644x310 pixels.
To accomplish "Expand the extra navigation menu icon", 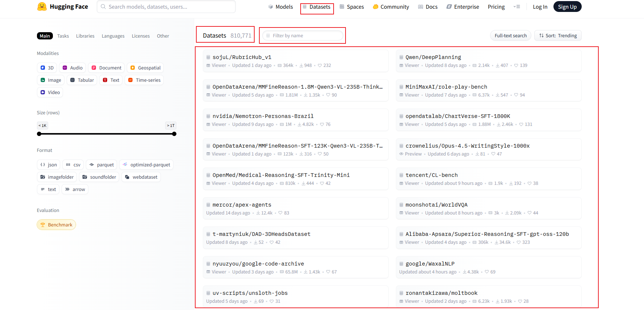I will click(517, 7).
